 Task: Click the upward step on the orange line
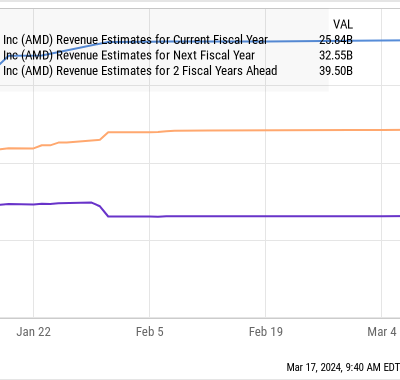(104, 136)
